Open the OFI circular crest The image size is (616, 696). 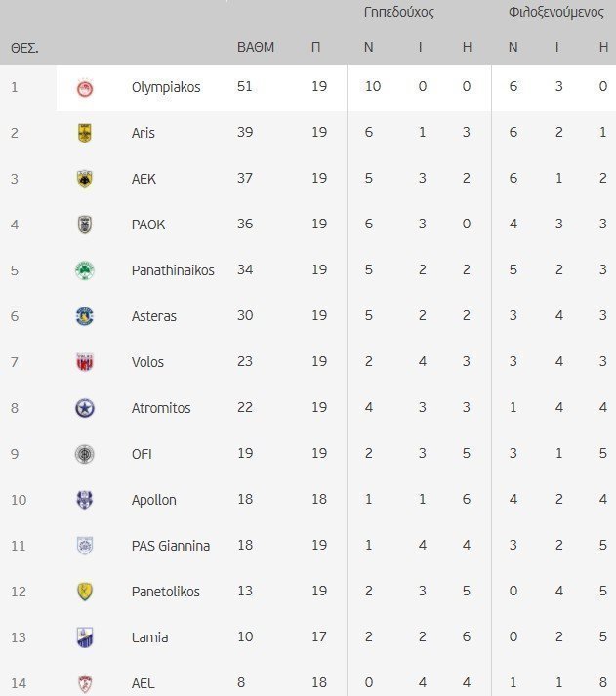pyautogui.click(x=85, y=454)
